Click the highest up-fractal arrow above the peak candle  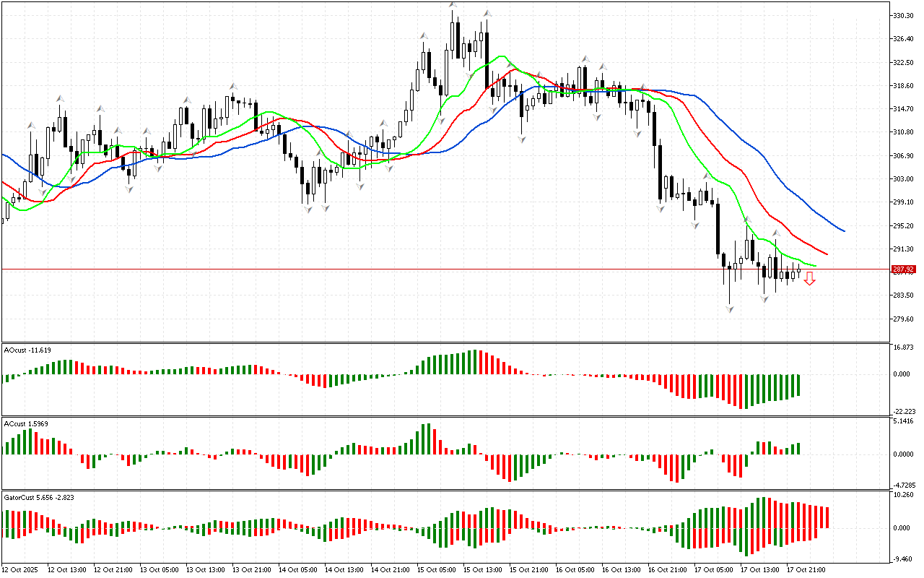(453, 6)
